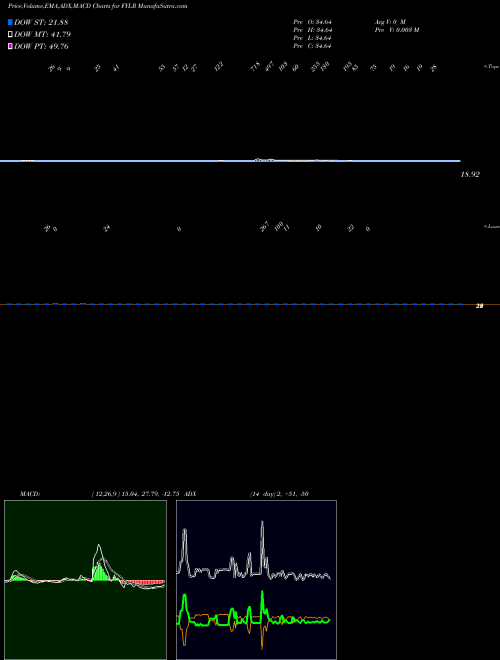This screenshot has height=660, width=500.
Task: Click the 'ADX' heading label
Action: coord(190,494)
